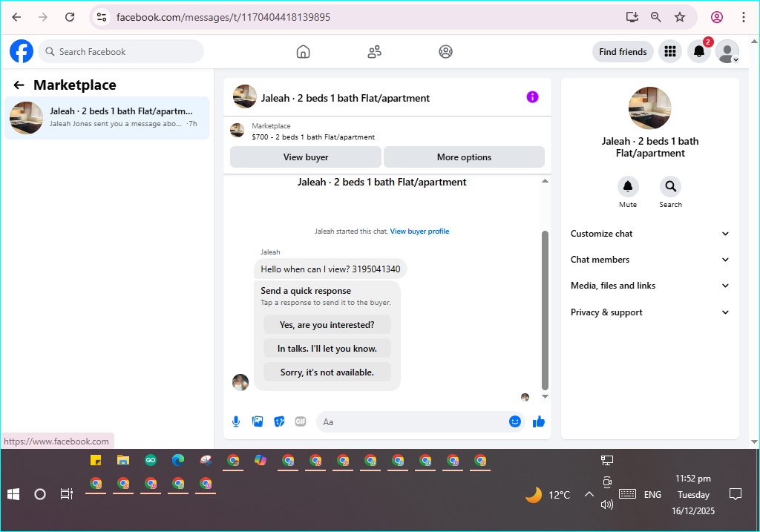Expand Chat members section
This screenshot has height=532, width=760.
(649, 260)
